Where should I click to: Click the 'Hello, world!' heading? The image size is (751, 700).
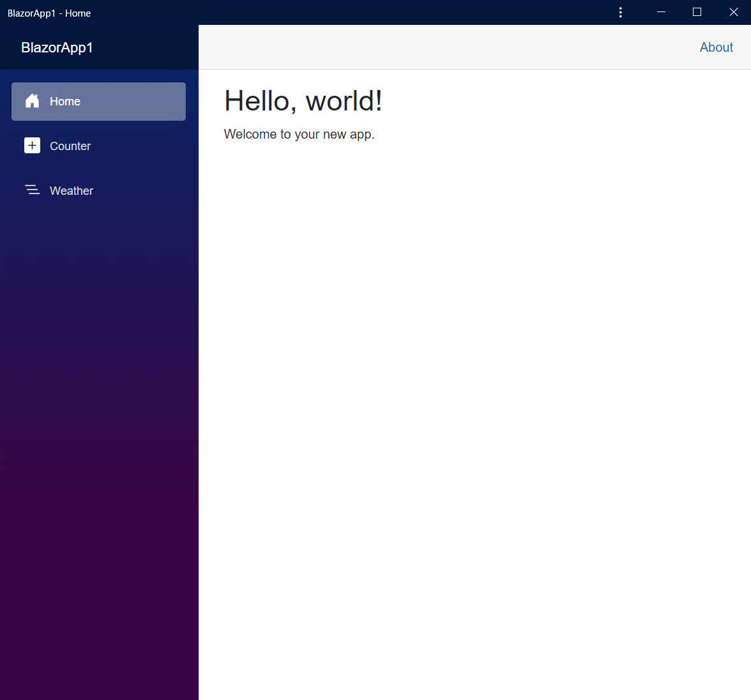point(303,101)
